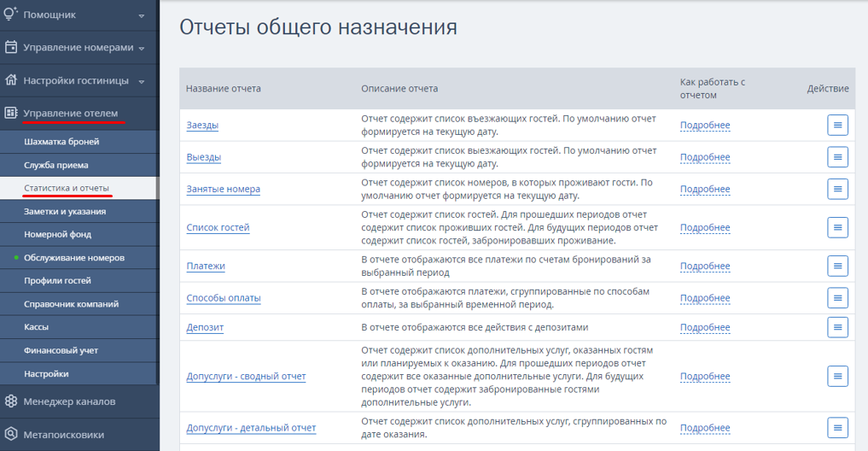This screenshot has height=451, width=868.
Task: Click Подробнее for Допуслуги - сводный отчет
Action: (705, 376)
